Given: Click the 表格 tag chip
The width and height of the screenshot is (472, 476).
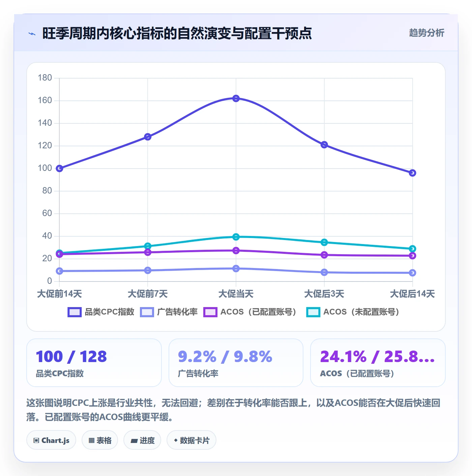Looking at the screenshot, I should pos(100,440).
